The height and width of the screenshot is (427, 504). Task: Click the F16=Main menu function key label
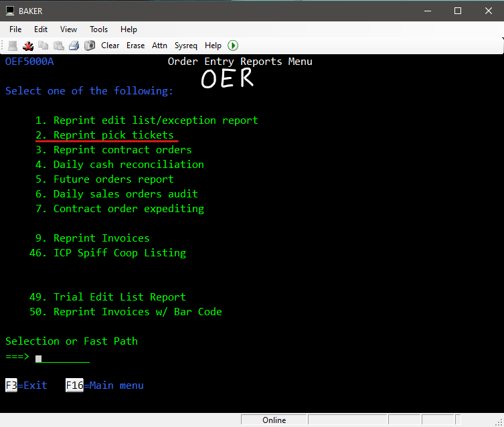[x=104, y=386]
